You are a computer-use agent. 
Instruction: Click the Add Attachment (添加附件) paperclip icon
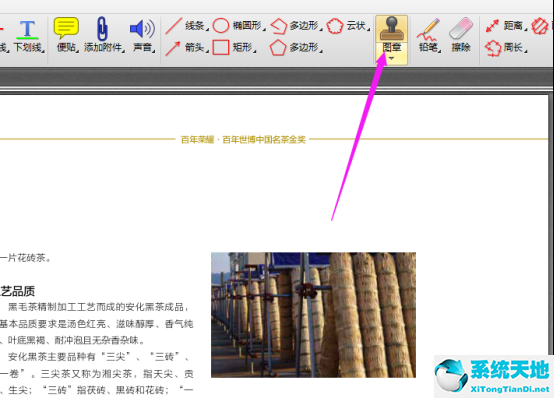pos(102,28)
